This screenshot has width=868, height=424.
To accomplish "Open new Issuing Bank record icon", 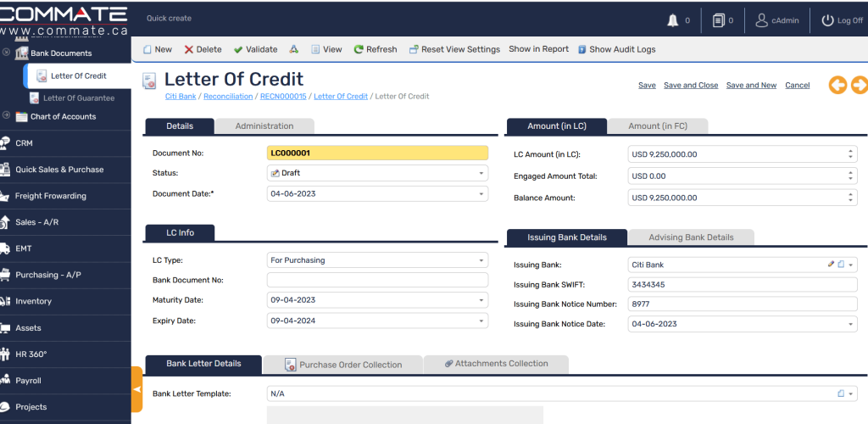I will (840, 264).
